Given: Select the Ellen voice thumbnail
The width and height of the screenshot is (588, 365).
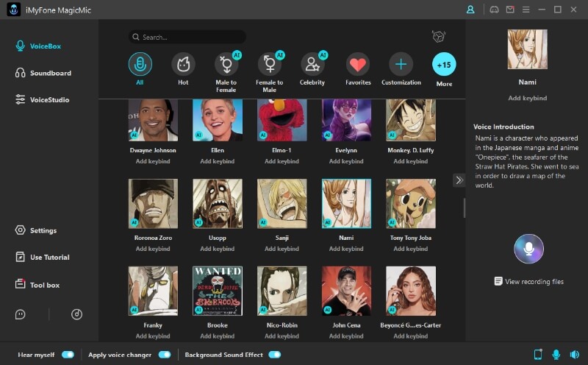Looking at the screenshot, I should [x=218, y=120].
